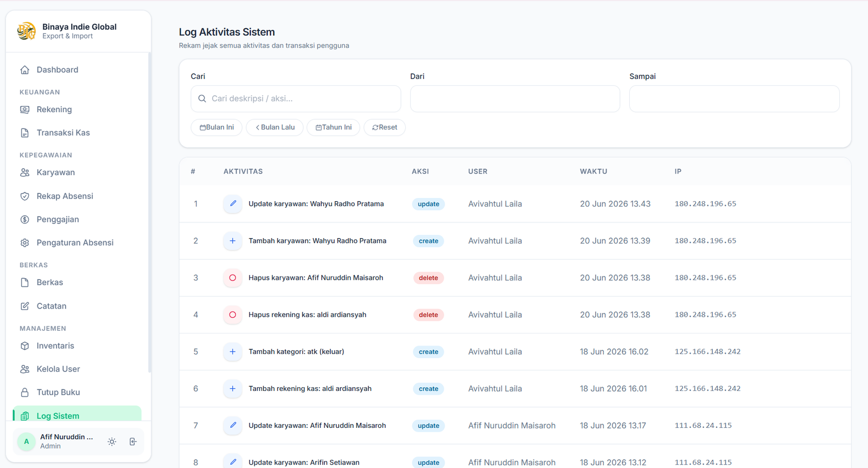Click the Dashboard home icon
Viewport: 868px width, 468px height.
coord(24,70)
